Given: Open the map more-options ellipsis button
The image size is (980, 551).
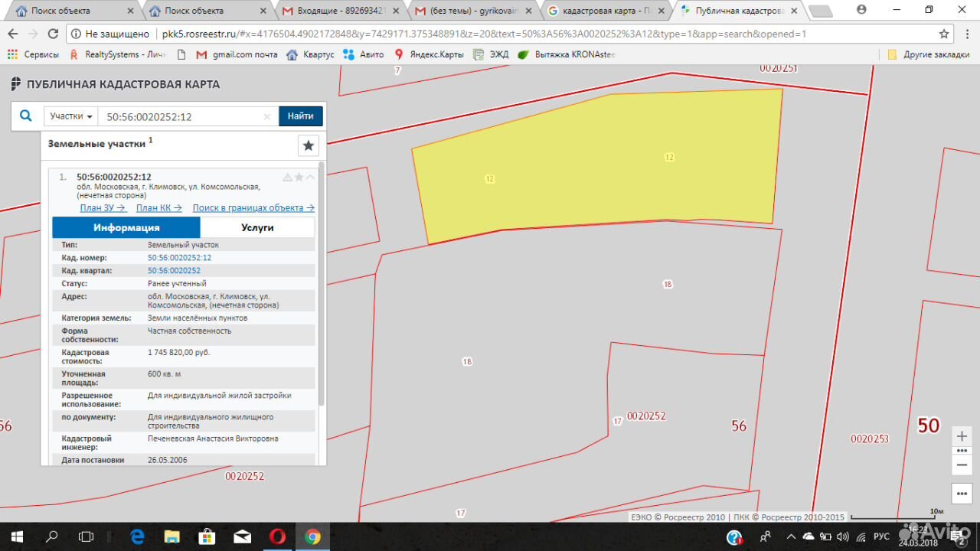Looking at the screenshot, I should pyautogui.click(x=962, y=493).
